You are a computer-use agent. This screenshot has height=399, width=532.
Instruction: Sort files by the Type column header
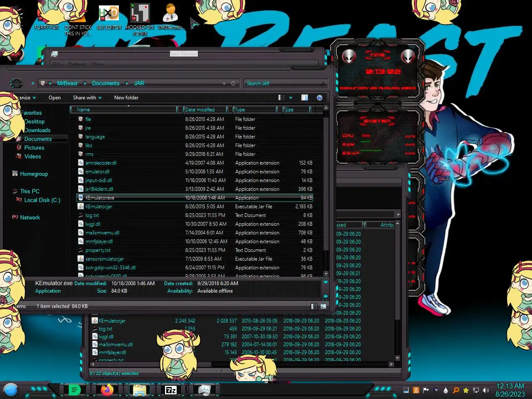[255, 110]
